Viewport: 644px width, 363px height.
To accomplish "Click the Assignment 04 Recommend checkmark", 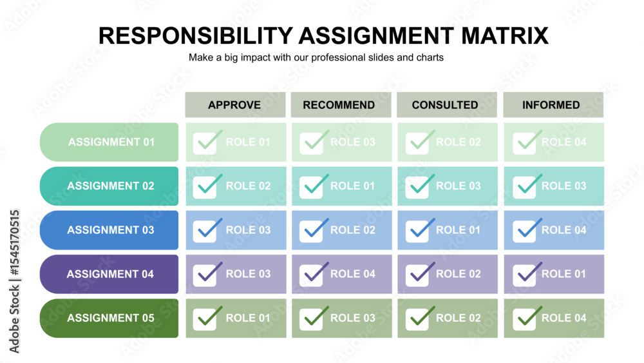I will (x=314, y=273).
